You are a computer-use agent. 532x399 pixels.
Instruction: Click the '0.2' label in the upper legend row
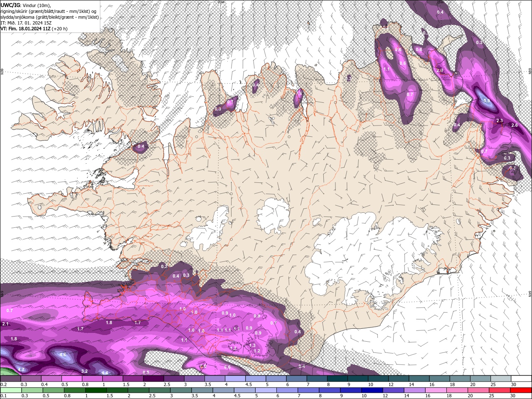[x=3, y=384]
